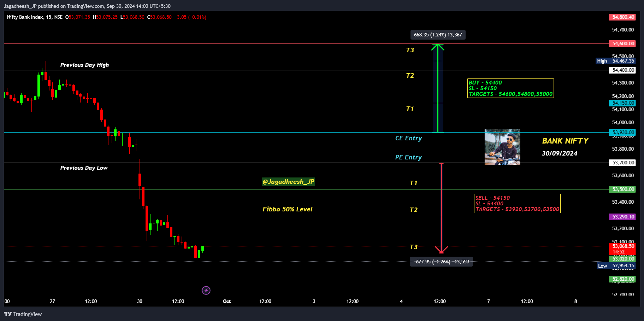Select the Low 52,954.15 price tag
The width and height of the screenshot is (644, 321).
coord(616,266)
